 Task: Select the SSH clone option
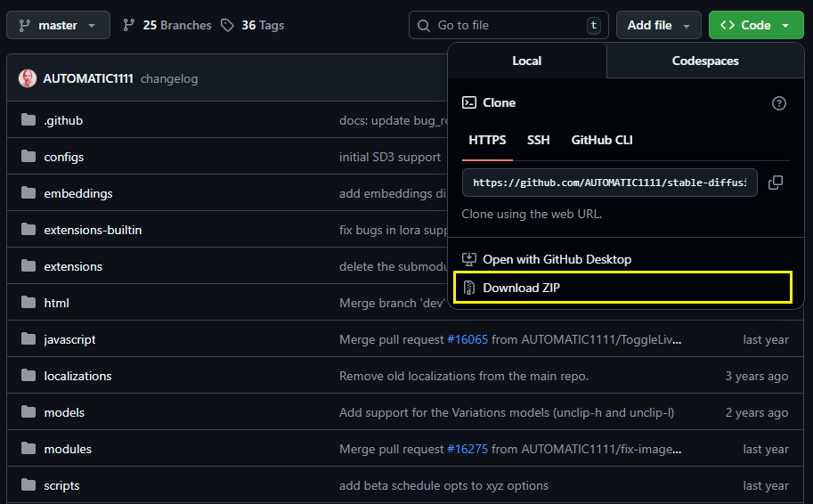[538, 140]
